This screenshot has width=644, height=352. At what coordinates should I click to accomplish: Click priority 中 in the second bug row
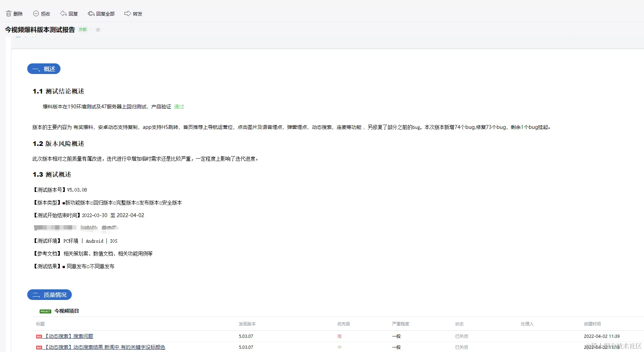pos(340,347)
